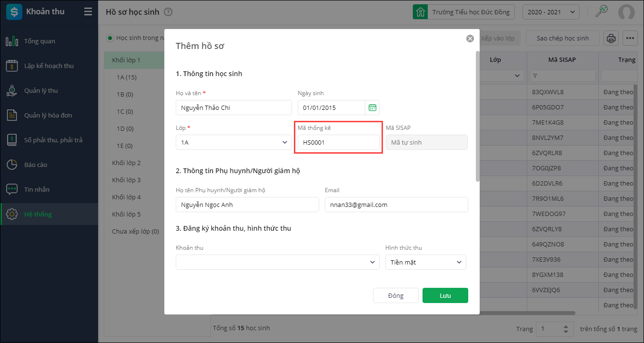
Task: Click the help question mark icon
Action: coord(168,12)
